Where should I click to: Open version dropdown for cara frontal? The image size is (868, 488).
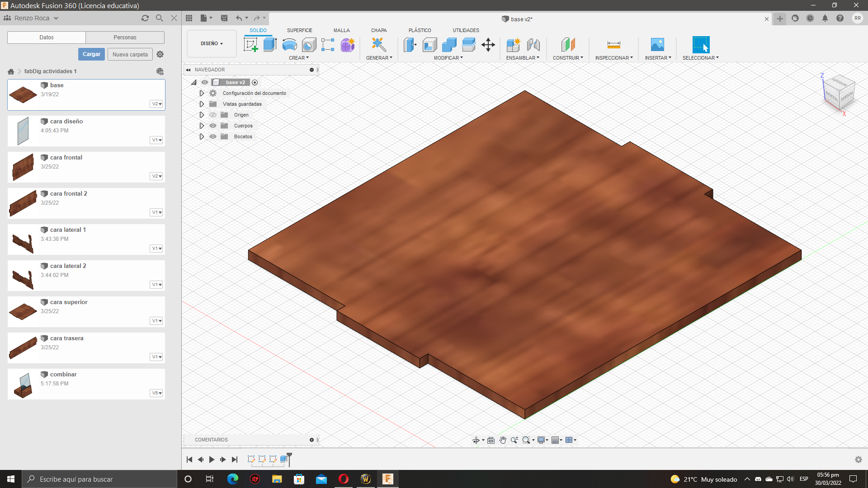click(156, 176)
